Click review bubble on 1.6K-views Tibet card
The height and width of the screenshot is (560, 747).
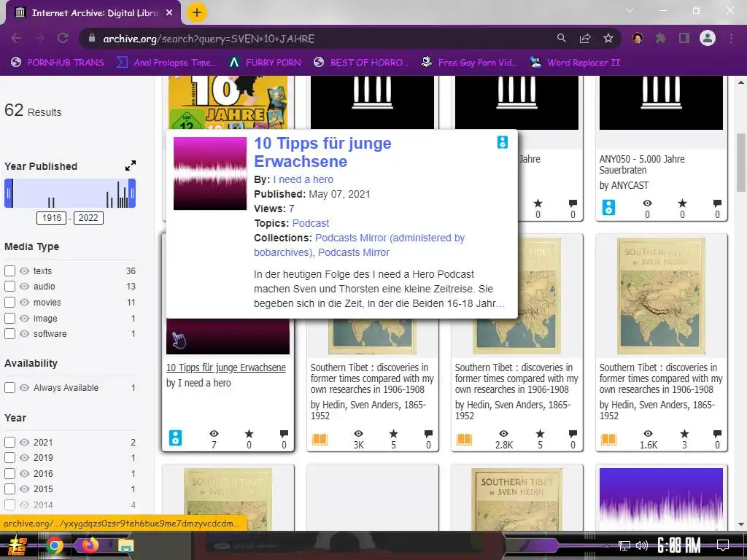coord(717,434)
